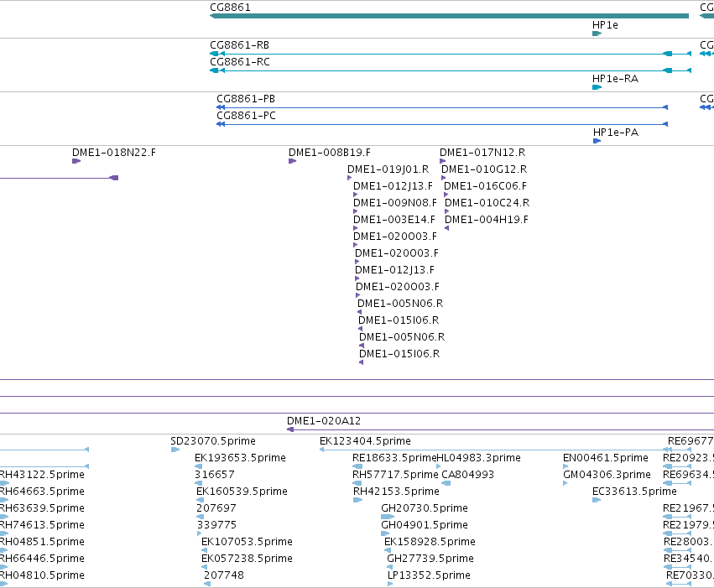714x588 pixels.
Task: Click the HP1e-RA transcript arrow glyph
Action: (597, 87)
